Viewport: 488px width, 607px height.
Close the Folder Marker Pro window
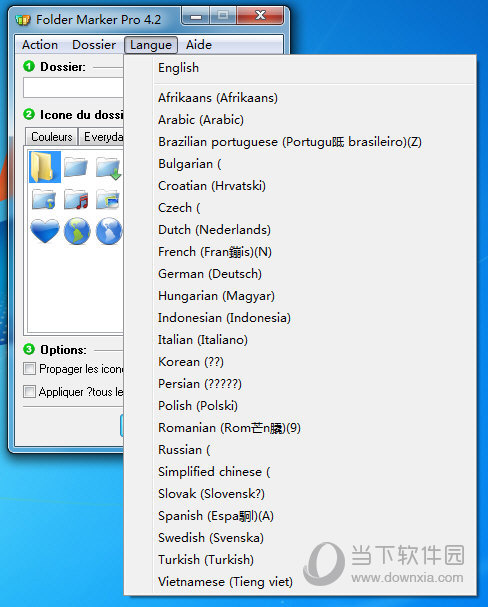point(260,16)
